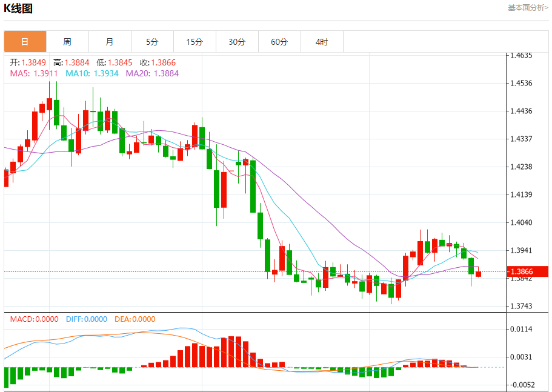The width and height of the screenshot is (552, 392).
Task: Open the 基本面分析 link
Action: pos(528,8)
